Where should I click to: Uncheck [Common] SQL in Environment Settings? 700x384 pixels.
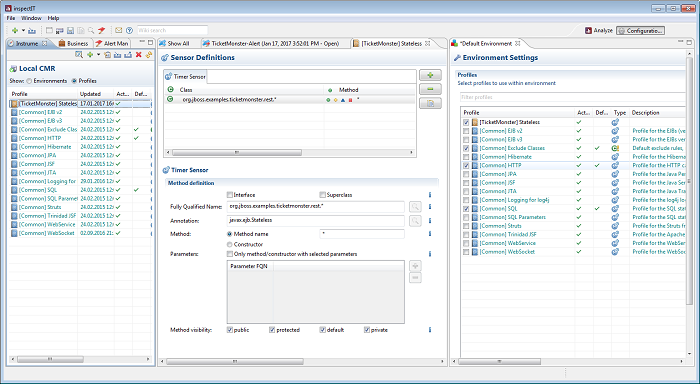coord(466,209)
